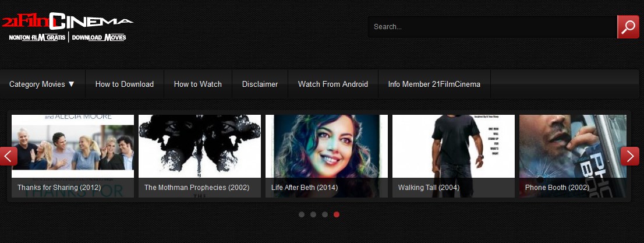Image resolution: width=644 pixels, height=243 pixels.
Task: Expand the Category Movies dropdown
Action: (x=43, y=84)
